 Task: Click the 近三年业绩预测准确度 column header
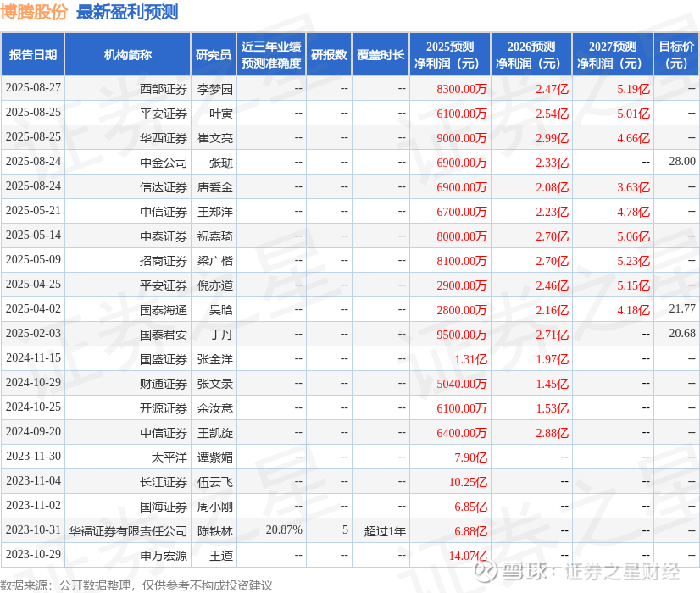(271, 55)
